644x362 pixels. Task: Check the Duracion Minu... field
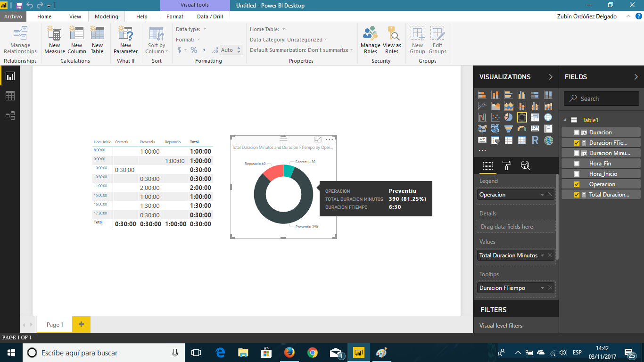577,153
